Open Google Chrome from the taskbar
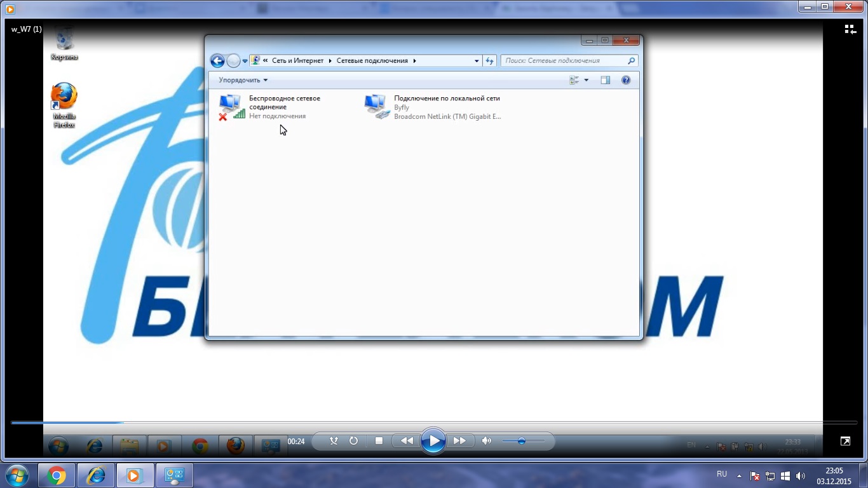This screenshot has height=488, width=868. (x=57, y=475)
